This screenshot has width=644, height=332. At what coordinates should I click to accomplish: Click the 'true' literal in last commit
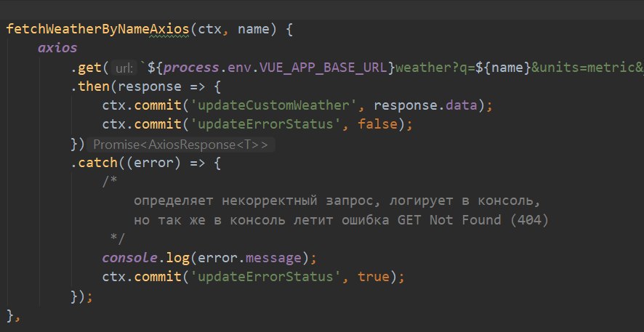[374, 277]
